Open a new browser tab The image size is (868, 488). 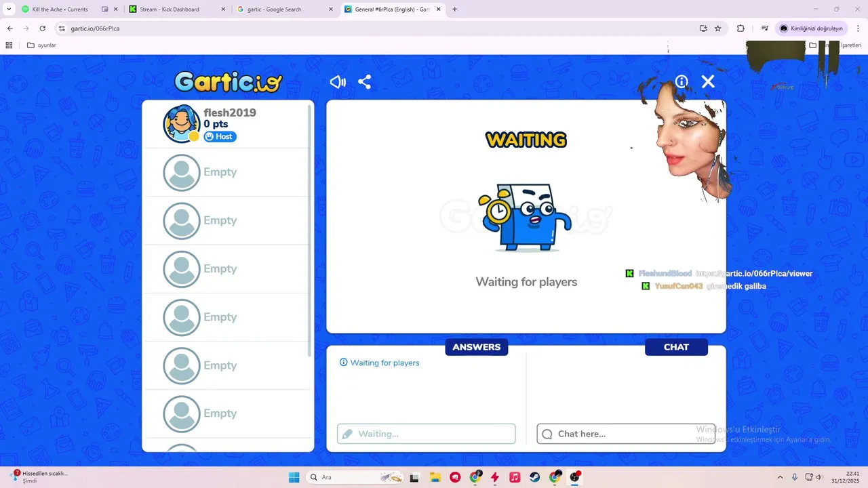[454, 9]
